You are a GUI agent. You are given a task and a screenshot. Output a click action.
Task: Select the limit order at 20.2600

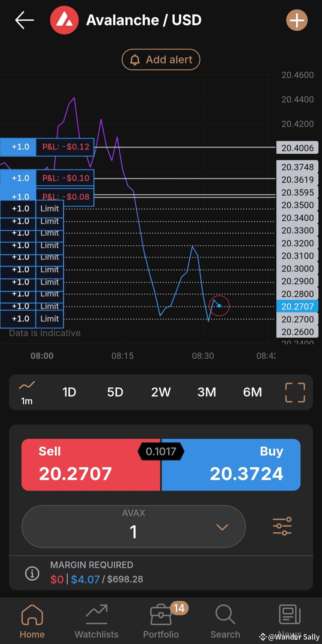(32, 319)
